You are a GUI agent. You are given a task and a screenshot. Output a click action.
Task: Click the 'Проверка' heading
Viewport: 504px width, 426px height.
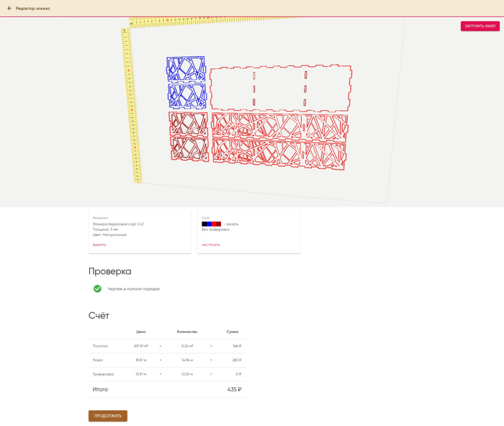click(x=110, y=271)
